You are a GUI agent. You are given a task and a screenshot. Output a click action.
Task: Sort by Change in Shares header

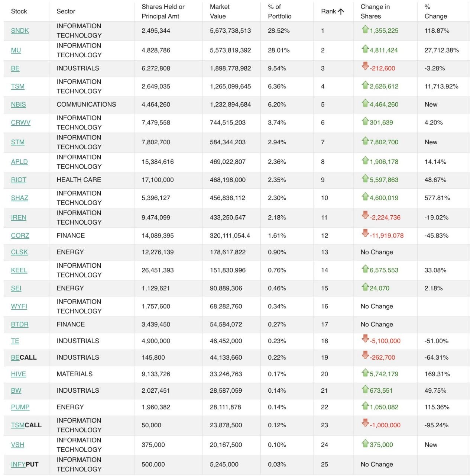tap(375, 12)
